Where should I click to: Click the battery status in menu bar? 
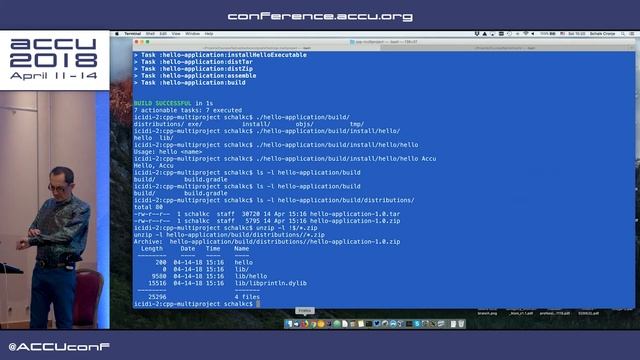pyautogui.click(x=548, y=34)
